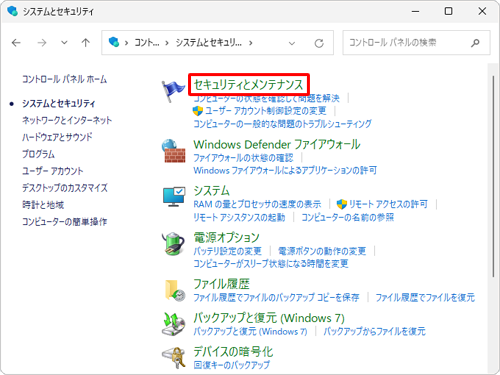Click the title bar control panel icon

coord(13,11)
